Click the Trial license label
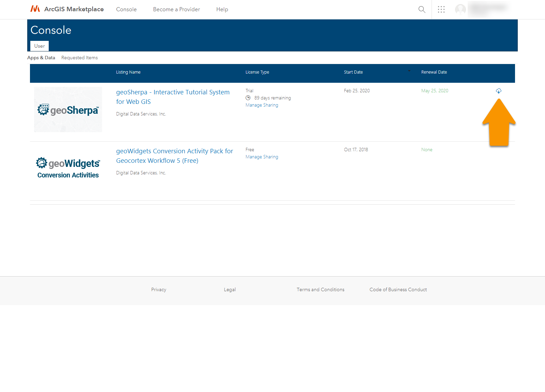Viewport: 545px width, 392px height. pos(249,91)
